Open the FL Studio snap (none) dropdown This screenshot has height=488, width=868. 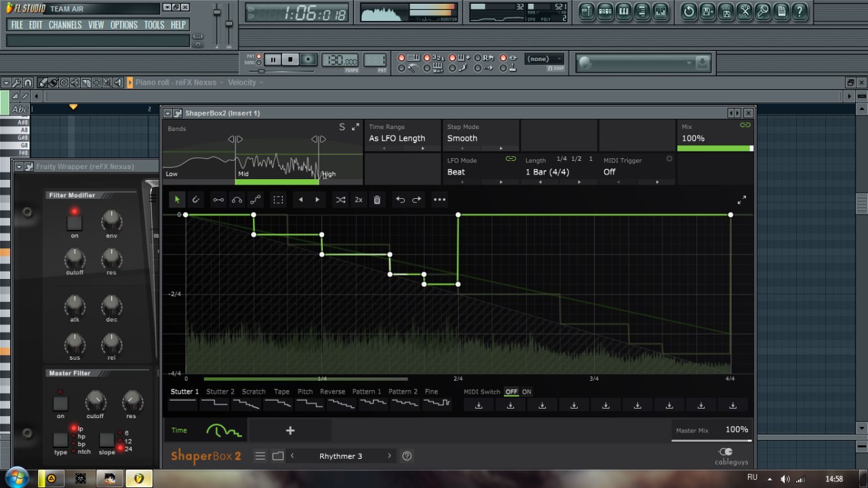click(544, 59)
